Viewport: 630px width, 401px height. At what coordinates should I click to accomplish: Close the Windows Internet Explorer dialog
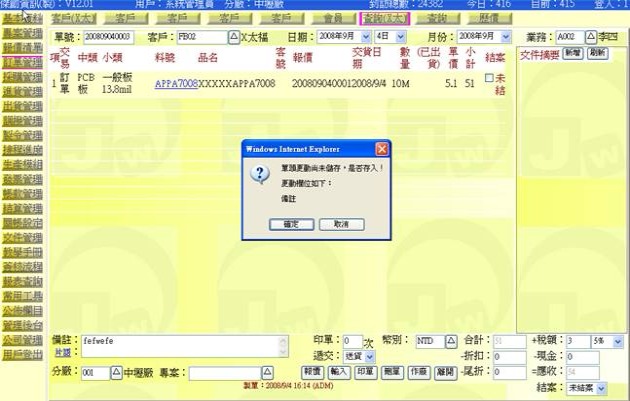[x=381, y=148]
